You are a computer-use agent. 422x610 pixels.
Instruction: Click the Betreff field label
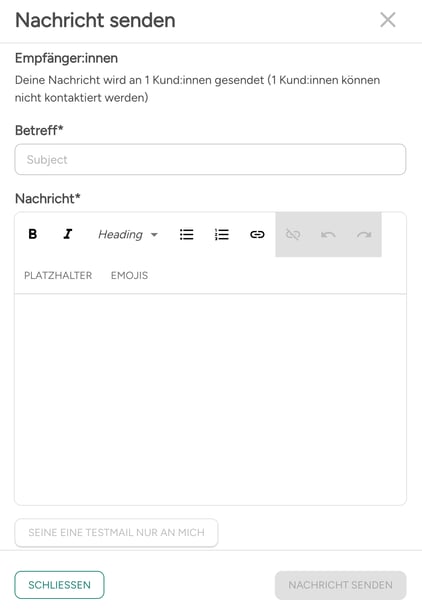(39, 130)
